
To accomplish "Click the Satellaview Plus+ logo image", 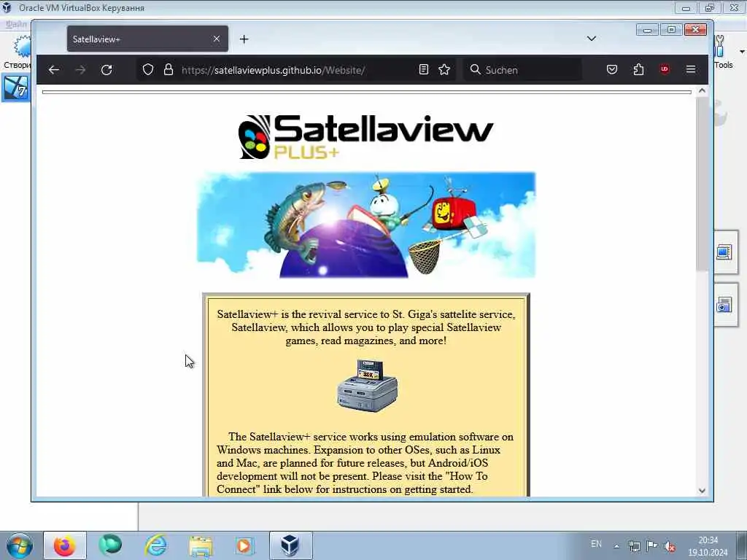I will pyautogui.click(x=366, y=136).
